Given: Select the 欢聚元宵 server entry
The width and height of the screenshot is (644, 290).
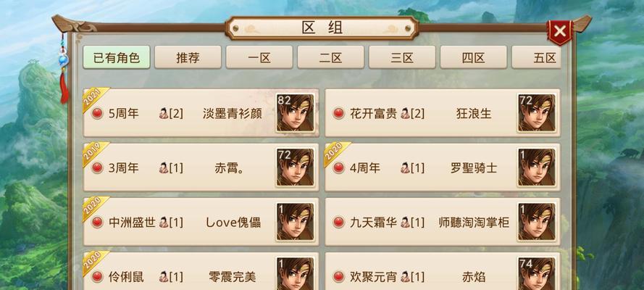Looking at the screenshot, I should point(443,272).
